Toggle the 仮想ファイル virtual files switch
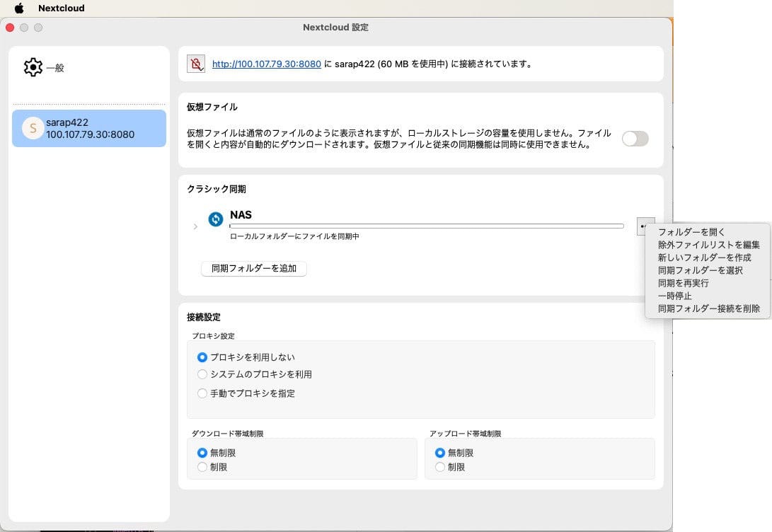The height and width of the screenshot is (532, 772). (635, 139)
